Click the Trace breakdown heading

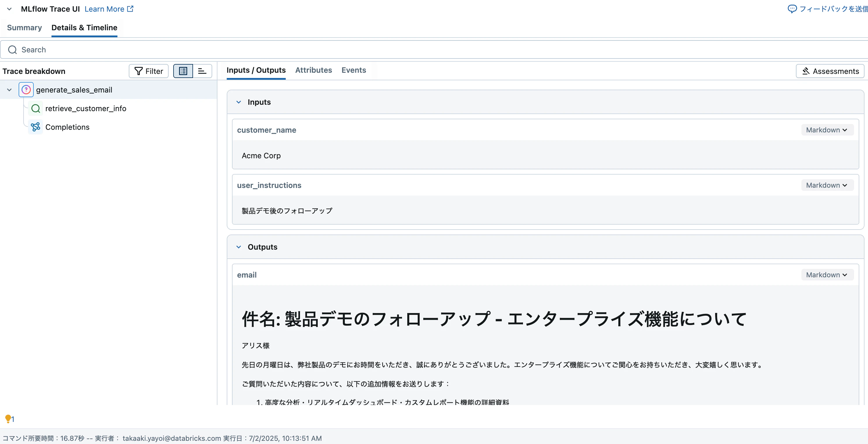pos(34,71)
